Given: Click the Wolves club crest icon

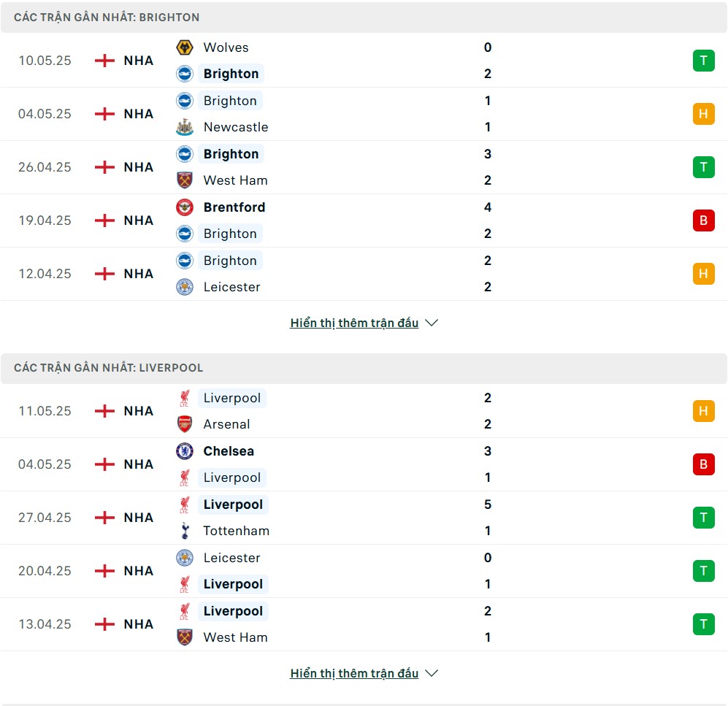Looking at the screenshot, I should click(x=185, y=47).
